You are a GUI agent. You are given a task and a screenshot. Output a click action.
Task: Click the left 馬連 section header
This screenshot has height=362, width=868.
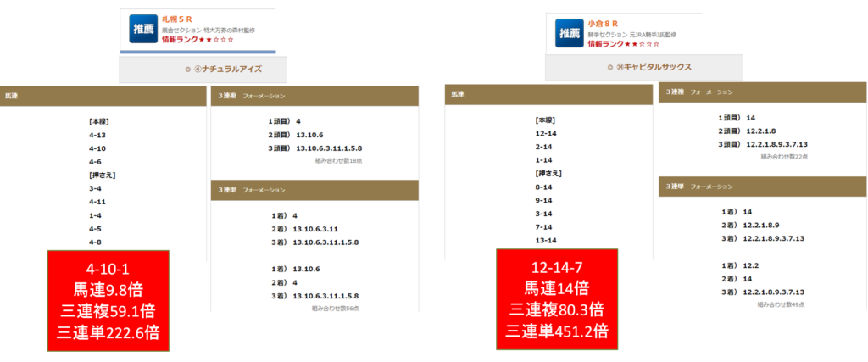(102, 96)
